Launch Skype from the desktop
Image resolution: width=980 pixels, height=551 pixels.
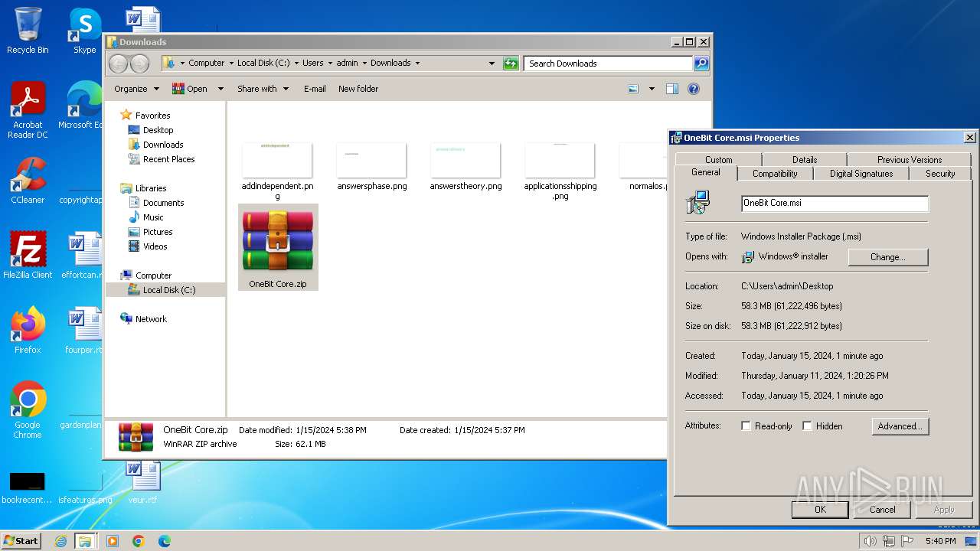pyautogui.click(x=84, y=31)
